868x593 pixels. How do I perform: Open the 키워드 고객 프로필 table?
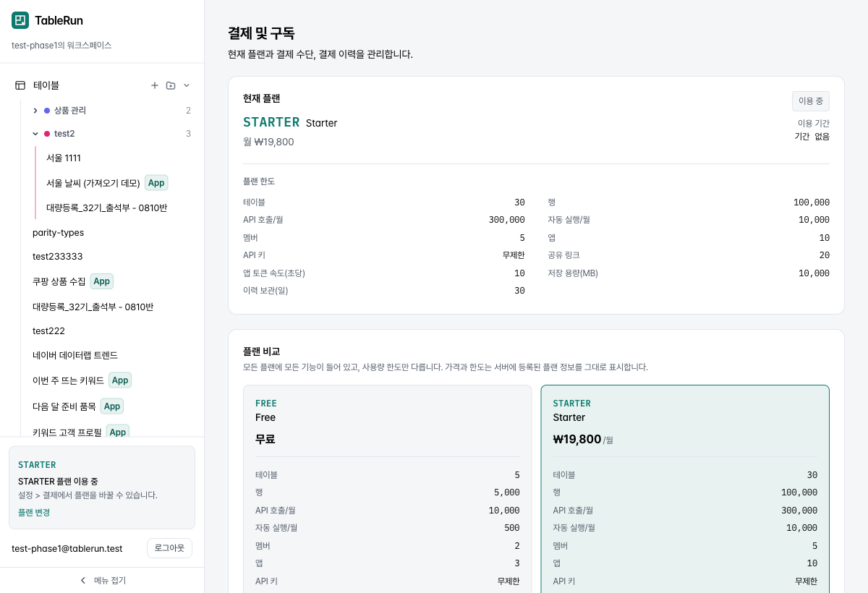(67, 432)
